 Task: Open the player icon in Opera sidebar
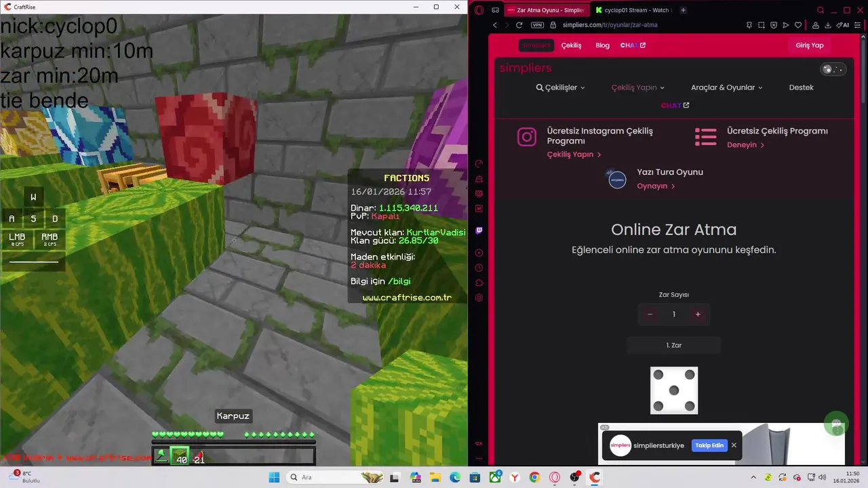479,253
